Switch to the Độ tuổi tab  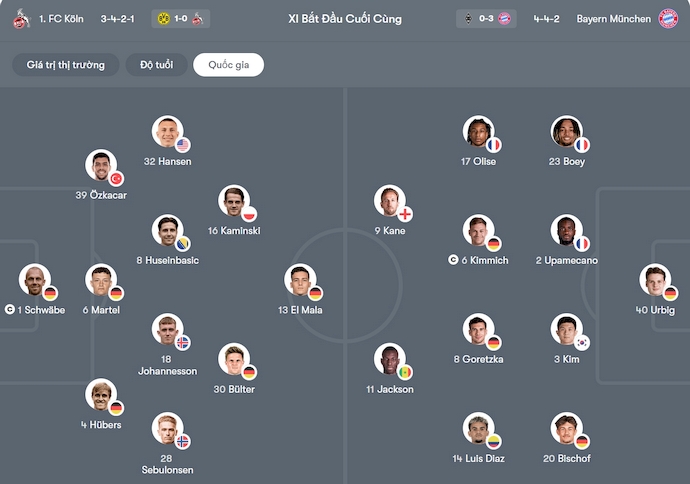click(156, 65)
